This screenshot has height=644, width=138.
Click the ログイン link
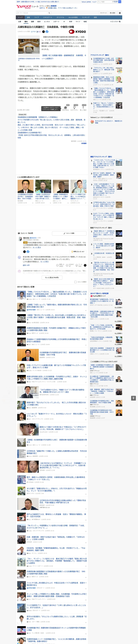(42, 8)
